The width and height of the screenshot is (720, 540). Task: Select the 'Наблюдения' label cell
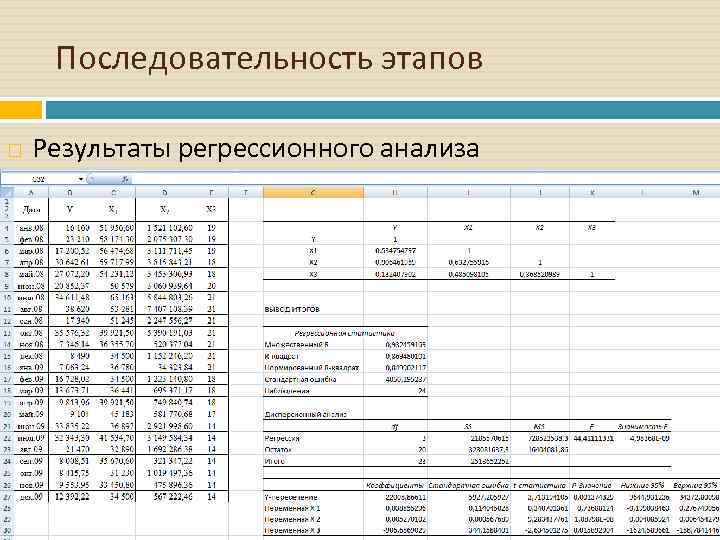coord(287,391)
